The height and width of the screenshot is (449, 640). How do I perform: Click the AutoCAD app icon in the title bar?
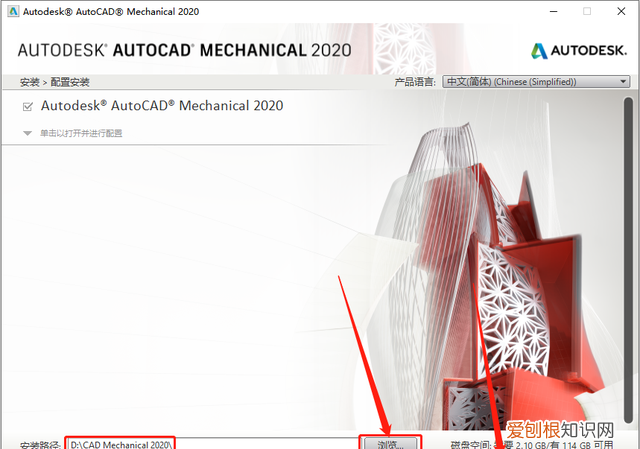pyautogui.click(x=13, y=11)
